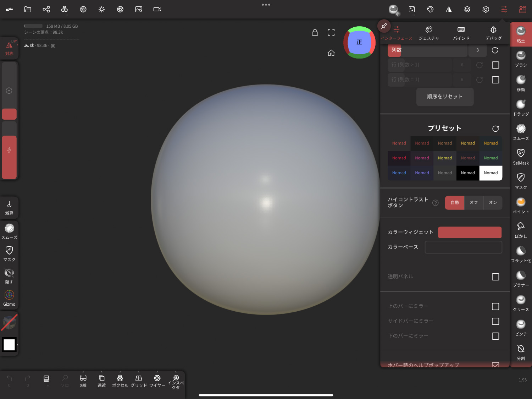Set high contrast buttons to オフ
This screenshot has width=532, height=399.
(x=473, y=203)
